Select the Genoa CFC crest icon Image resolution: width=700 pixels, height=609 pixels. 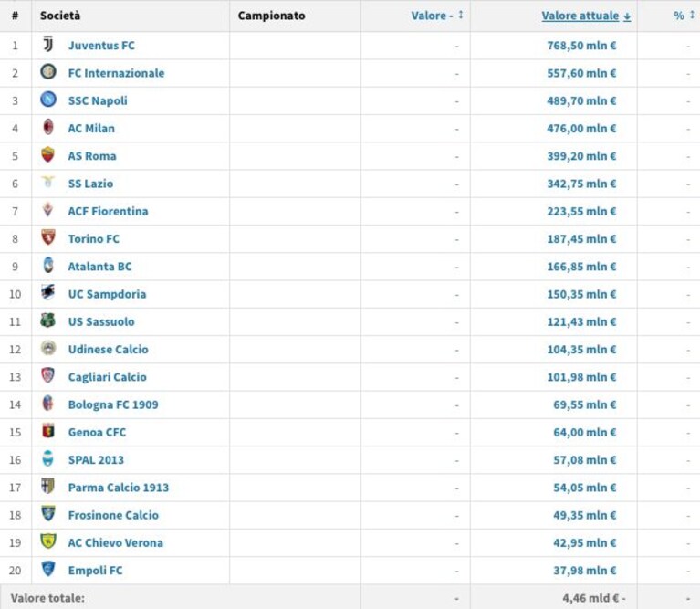pyautogui.click(x=47, y=430)
